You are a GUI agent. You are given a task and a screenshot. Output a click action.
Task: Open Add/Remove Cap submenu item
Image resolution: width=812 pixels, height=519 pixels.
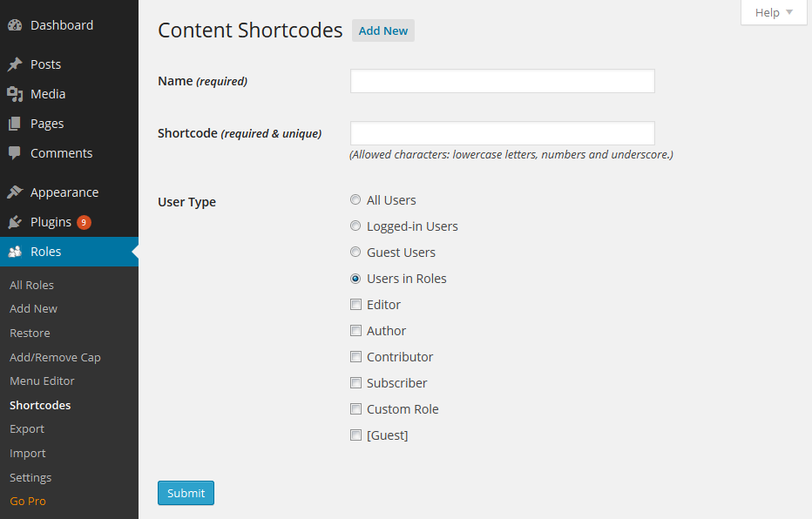click(55, 357)
